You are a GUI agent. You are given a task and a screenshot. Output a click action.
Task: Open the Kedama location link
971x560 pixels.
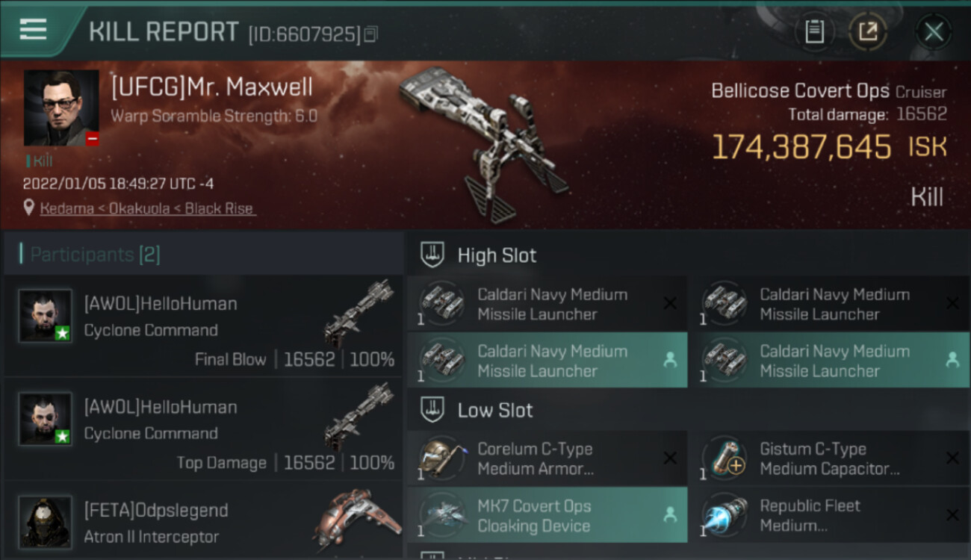(x=148, y=208)
